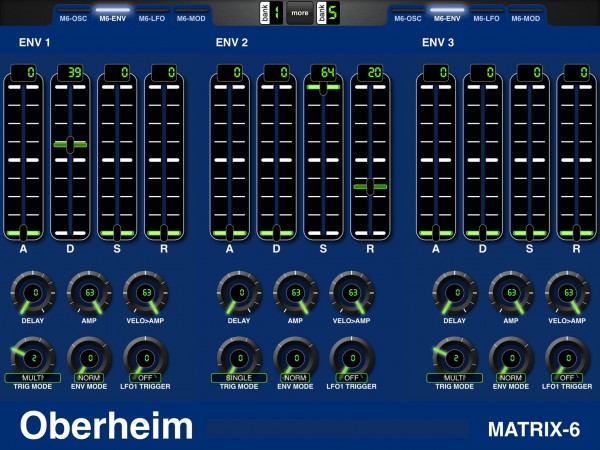Click the ENV 3 ENV MODE knob
The image size is (600, 450).
tap(511, 358)
